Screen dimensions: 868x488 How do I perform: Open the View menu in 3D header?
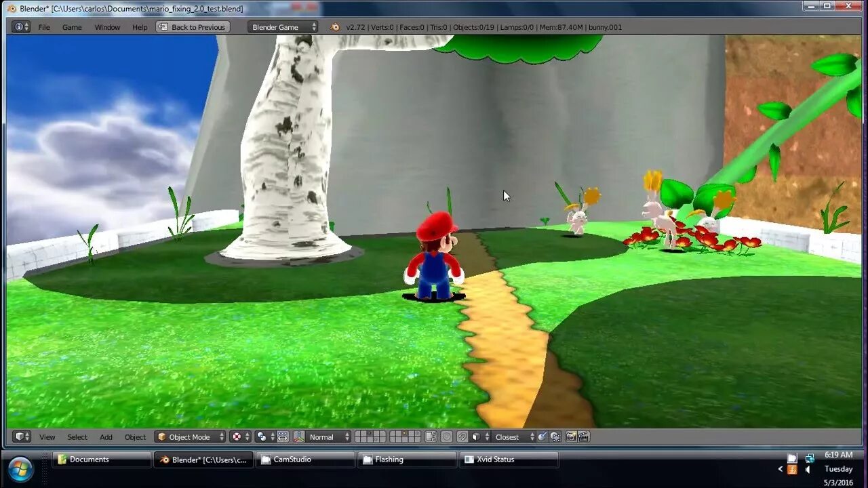point(47,437)
